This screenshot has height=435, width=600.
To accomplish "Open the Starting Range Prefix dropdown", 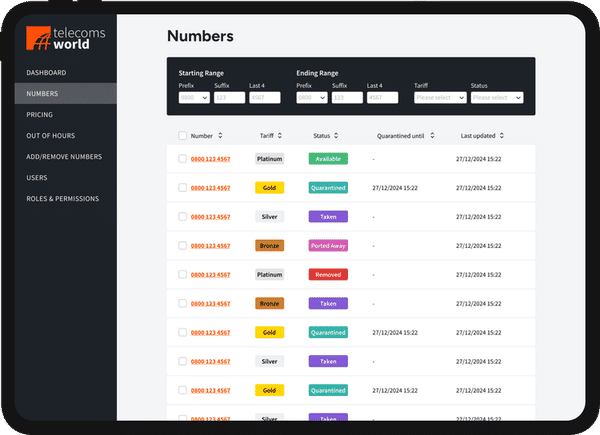I will [194, 98].
